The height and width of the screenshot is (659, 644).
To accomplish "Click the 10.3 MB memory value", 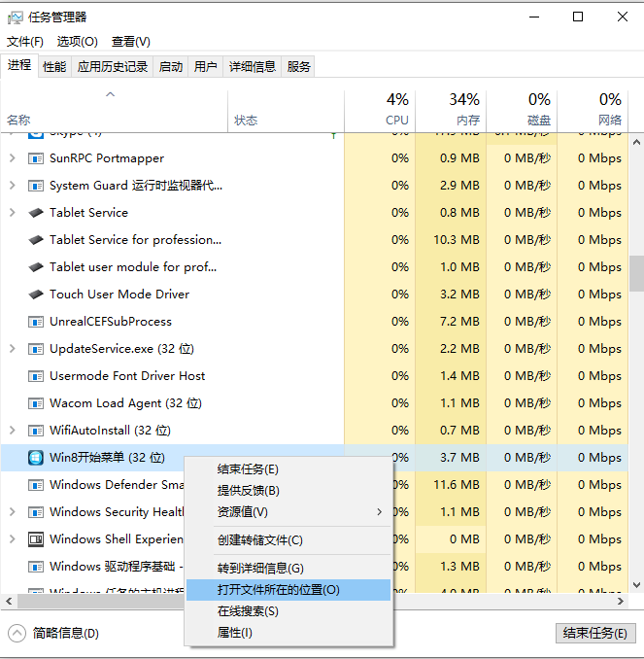I will pos(457,240).
